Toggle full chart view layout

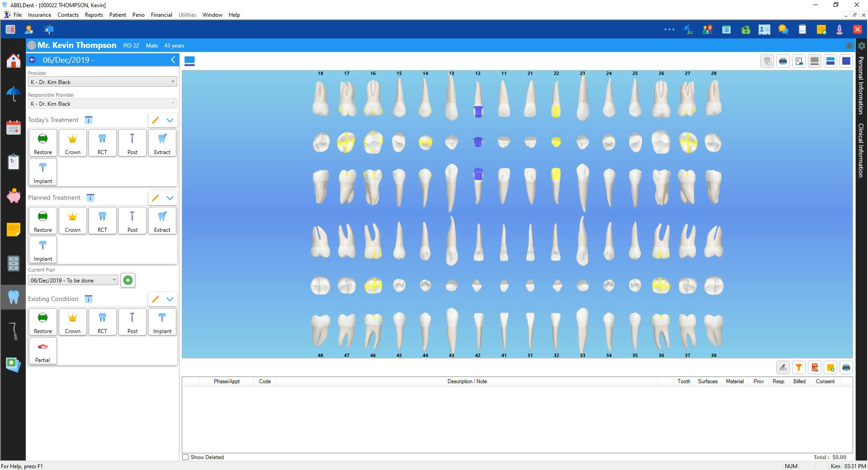pyautogui.click(x=846, y=61)
